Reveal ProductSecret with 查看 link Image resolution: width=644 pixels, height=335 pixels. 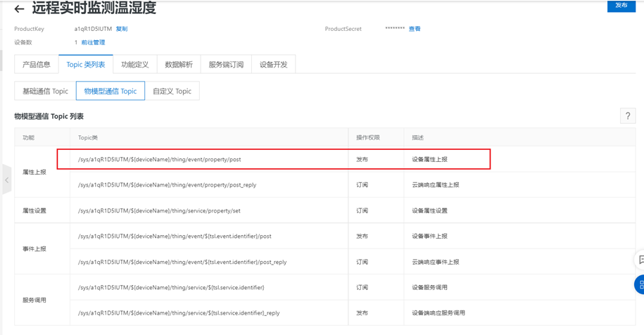415,29
